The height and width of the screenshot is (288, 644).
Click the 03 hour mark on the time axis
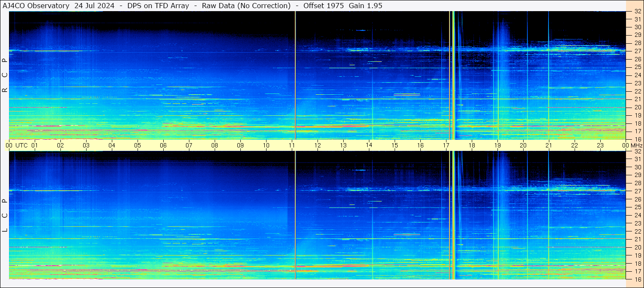coord(86,145)
